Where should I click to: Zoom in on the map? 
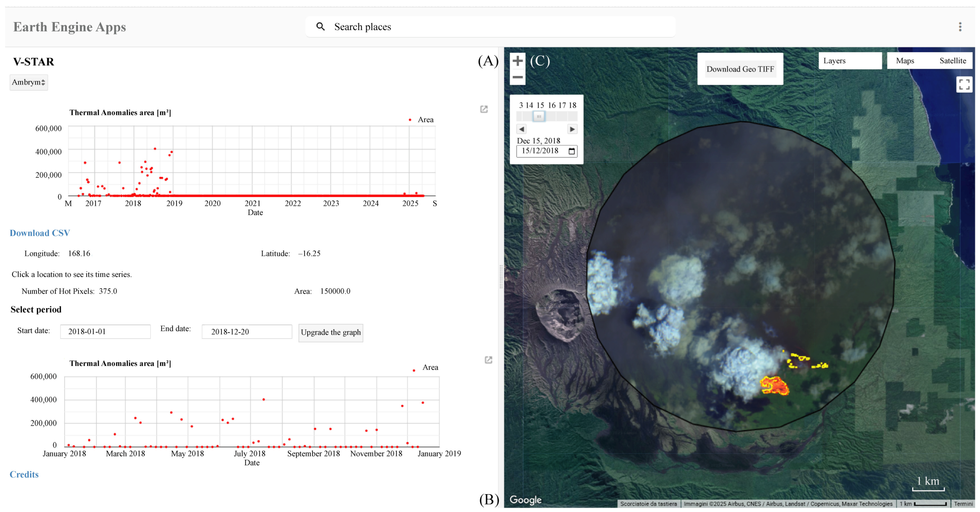click(x=517, y=60)
